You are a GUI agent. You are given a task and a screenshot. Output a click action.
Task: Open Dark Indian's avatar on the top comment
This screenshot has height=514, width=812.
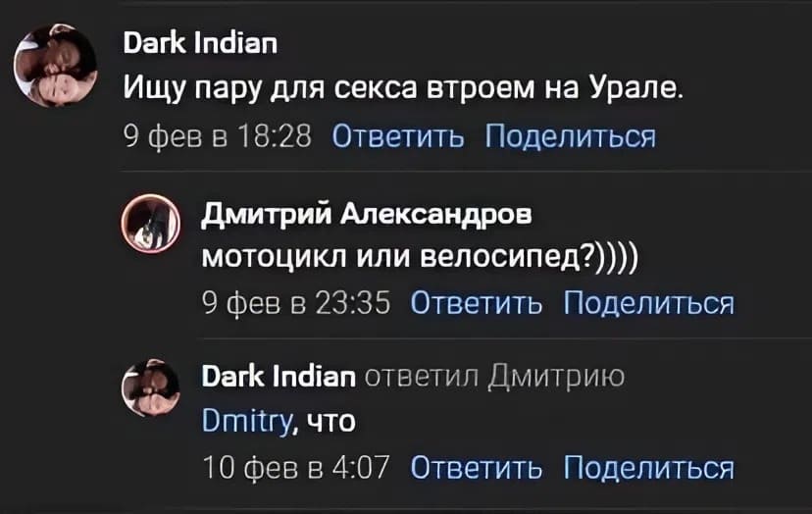click(56, 66)
